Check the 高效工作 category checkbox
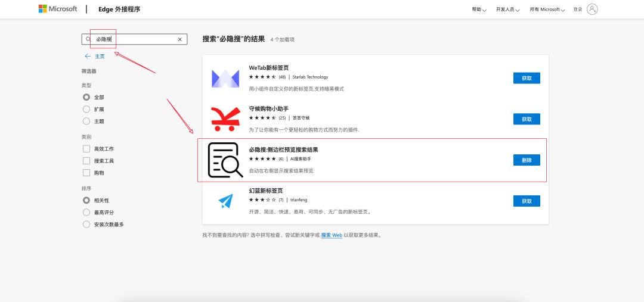 86,148
